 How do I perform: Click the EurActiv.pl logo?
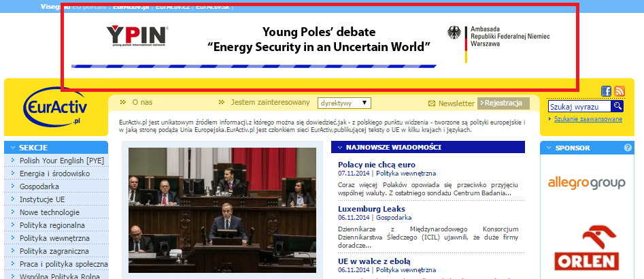55,108
